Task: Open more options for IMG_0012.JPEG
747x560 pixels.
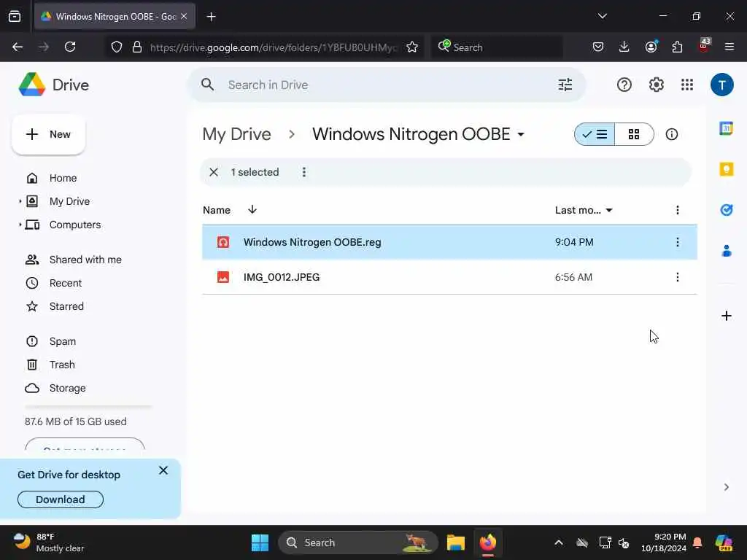Action: [x=678, y=277]
